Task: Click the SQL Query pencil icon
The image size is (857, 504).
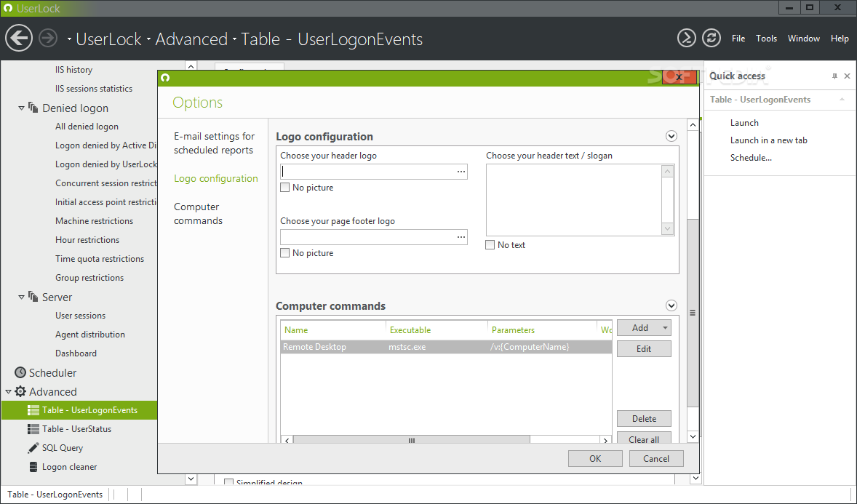Action: coord(33,448)
